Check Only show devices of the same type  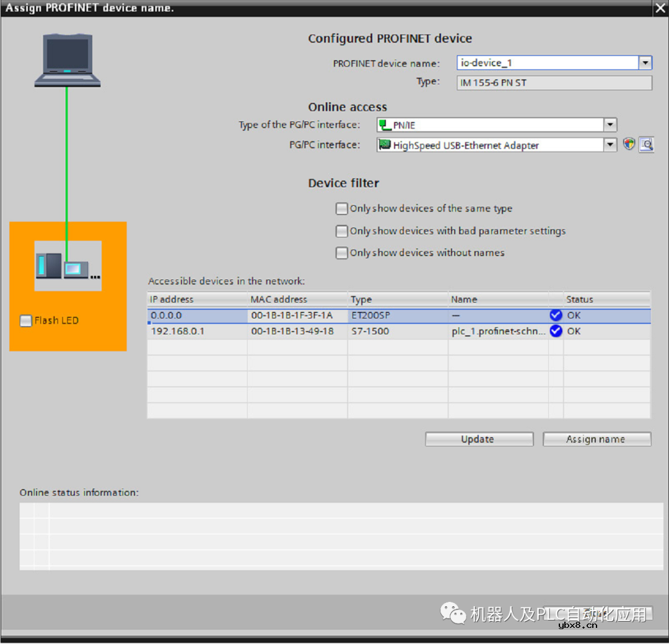coord(341,209)
